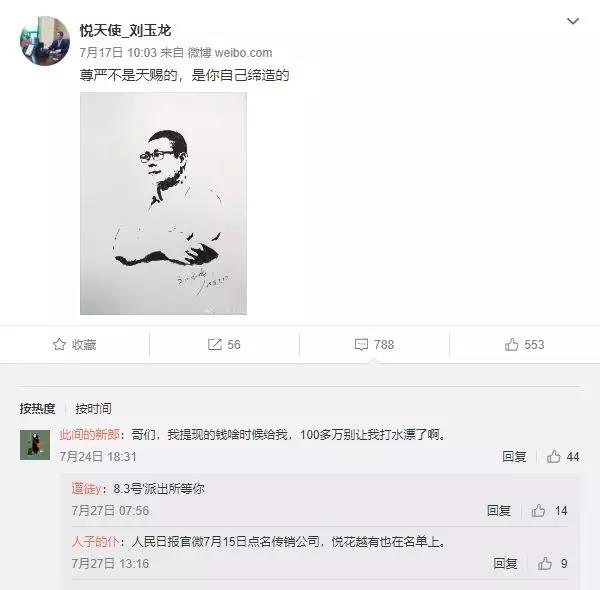The width and height of the screenshot is (600, 590).
Task: Click the repost icon with count 56
Action: click(x=215, y=344)
